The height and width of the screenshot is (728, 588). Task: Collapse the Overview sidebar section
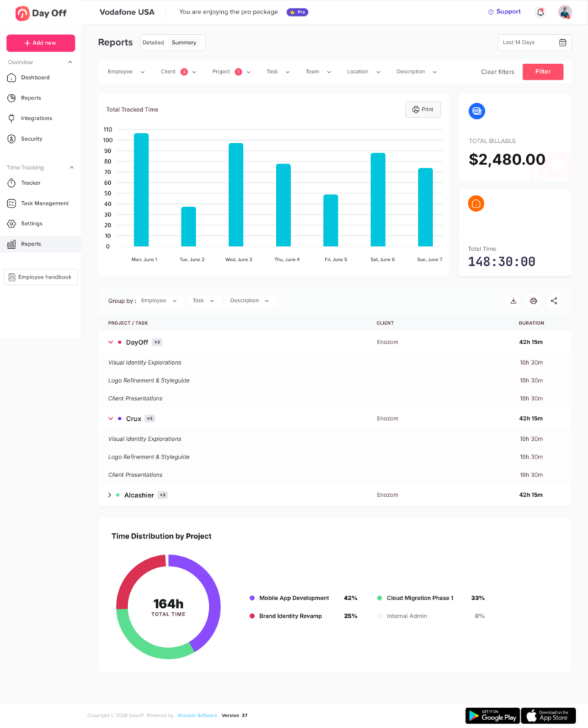(x=70, y=63)
